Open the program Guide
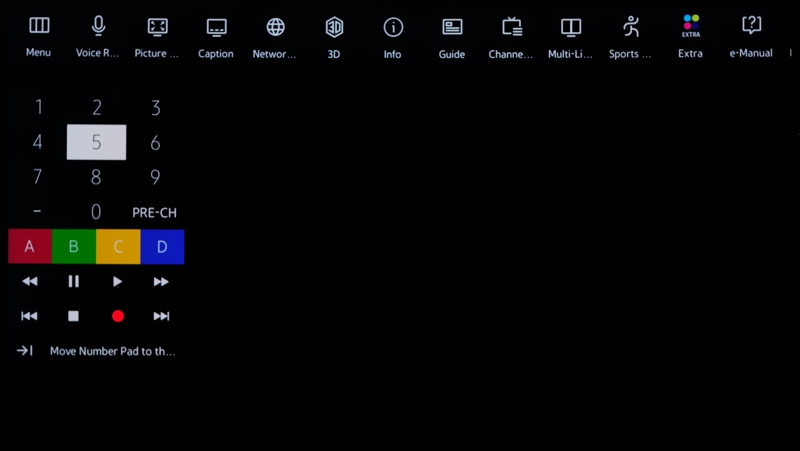The height and width of the screenshot is (451, 800). pos(452,27)
